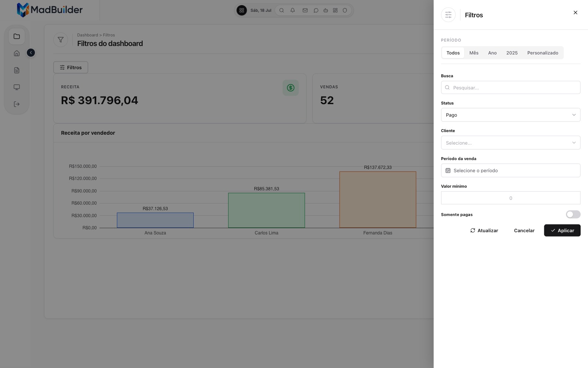Click the sliders icon in Filtros panel header

tap(448, 15)
